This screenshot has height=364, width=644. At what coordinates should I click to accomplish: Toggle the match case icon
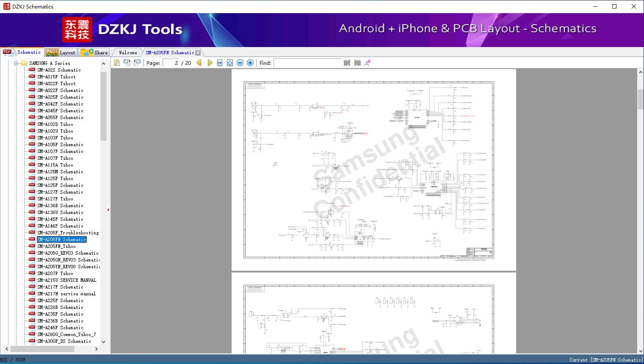click(x=368, y=63)
